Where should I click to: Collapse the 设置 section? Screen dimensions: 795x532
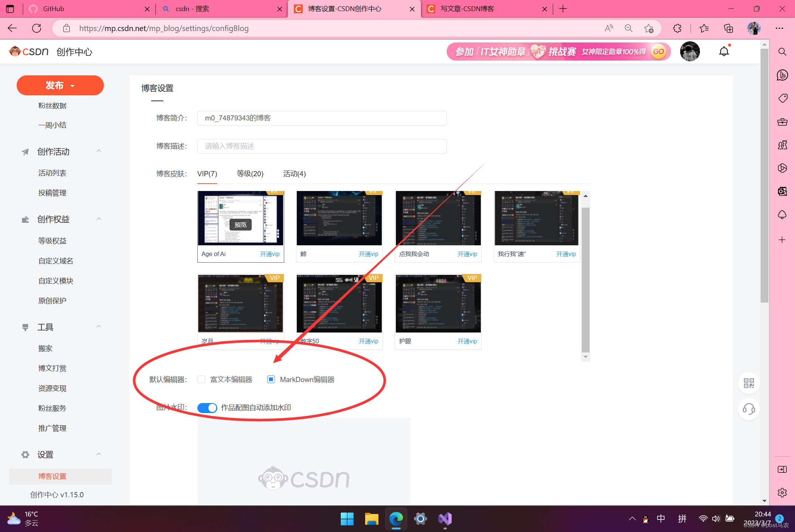99,454
